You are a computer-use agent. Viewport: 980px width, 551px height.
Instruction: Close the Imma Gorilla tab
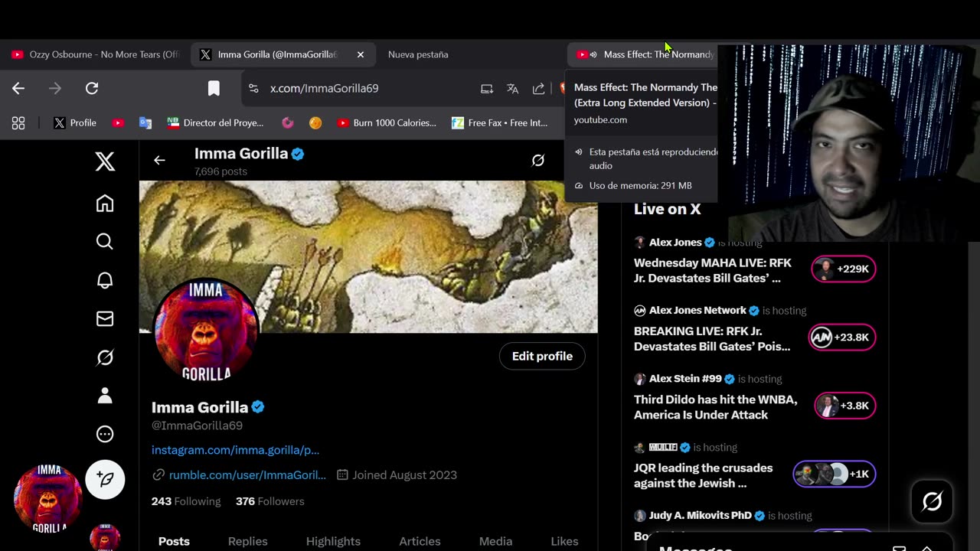click(361, 54)
